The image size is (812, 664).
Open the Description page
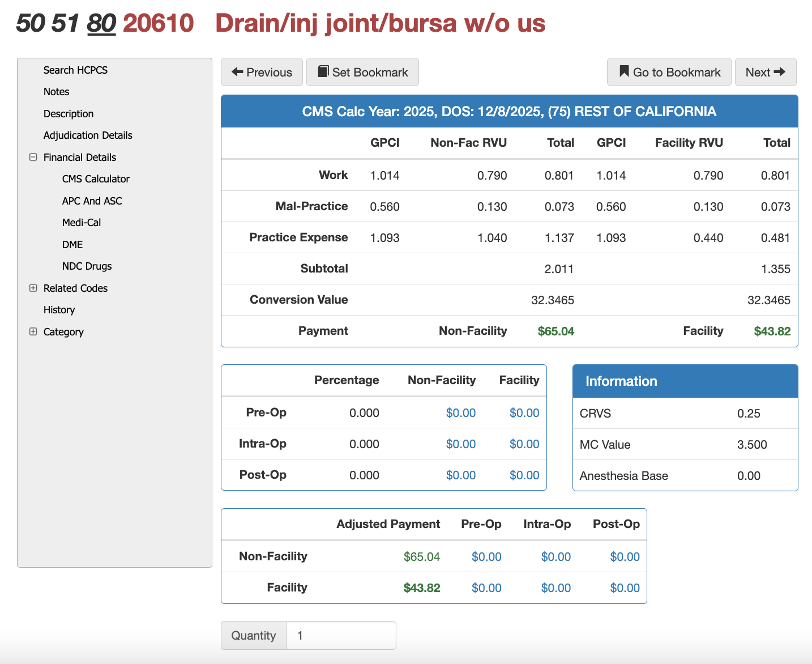69,113
